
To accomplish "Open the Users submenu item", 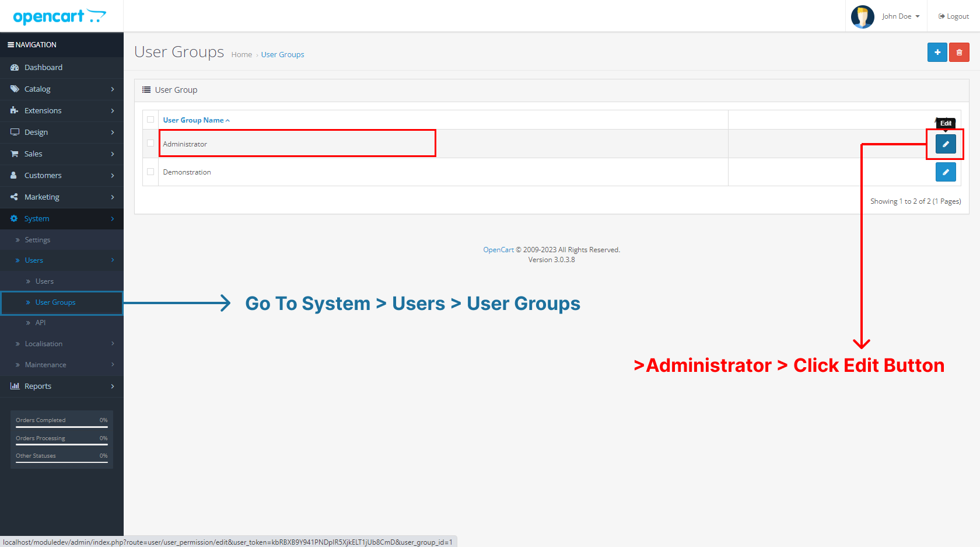I will [44, 281].
